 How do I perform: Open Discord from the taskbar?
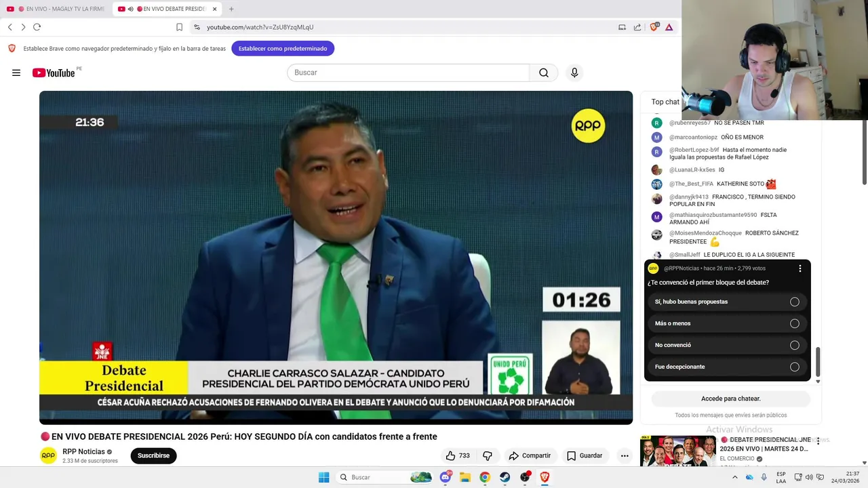(x=446, y=477)
